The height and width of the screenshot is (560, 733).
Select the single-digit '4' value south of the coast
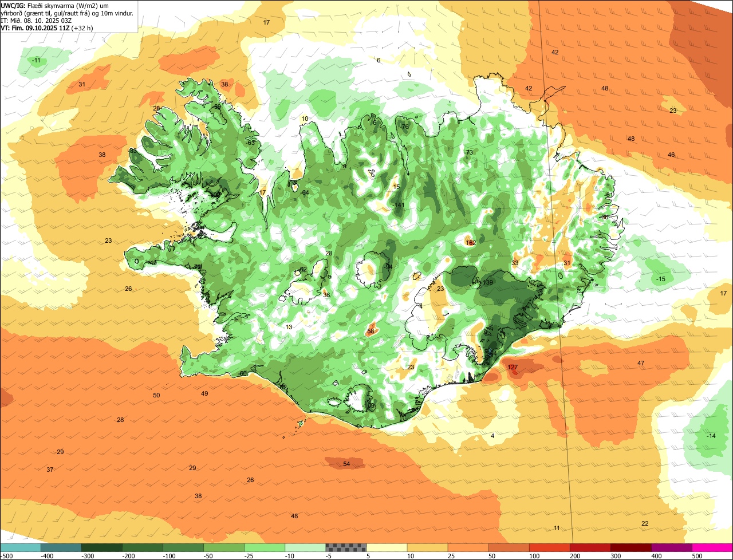pyautogui.click(x=492, y=436)
